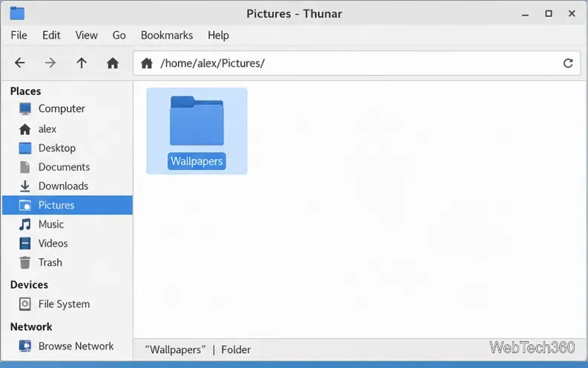This screenshot has height=368, width=588.
Task: Open File System under Devices
Action: point(67,304)
